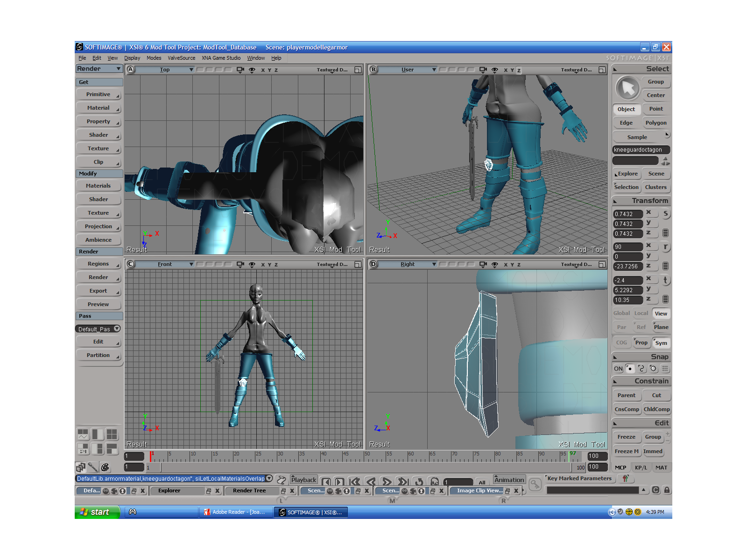Open the Render module dropdown
The image size is (747, 560).
[99, 69]
